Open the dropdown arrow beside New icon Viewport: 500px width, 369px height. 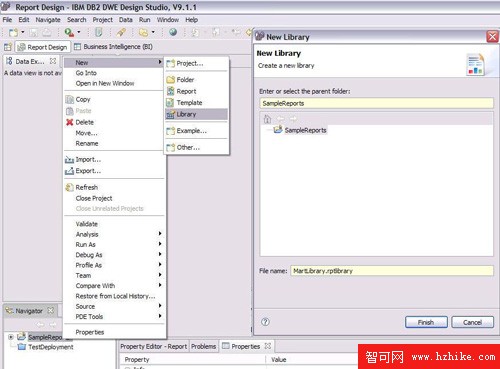click(23, 32)
